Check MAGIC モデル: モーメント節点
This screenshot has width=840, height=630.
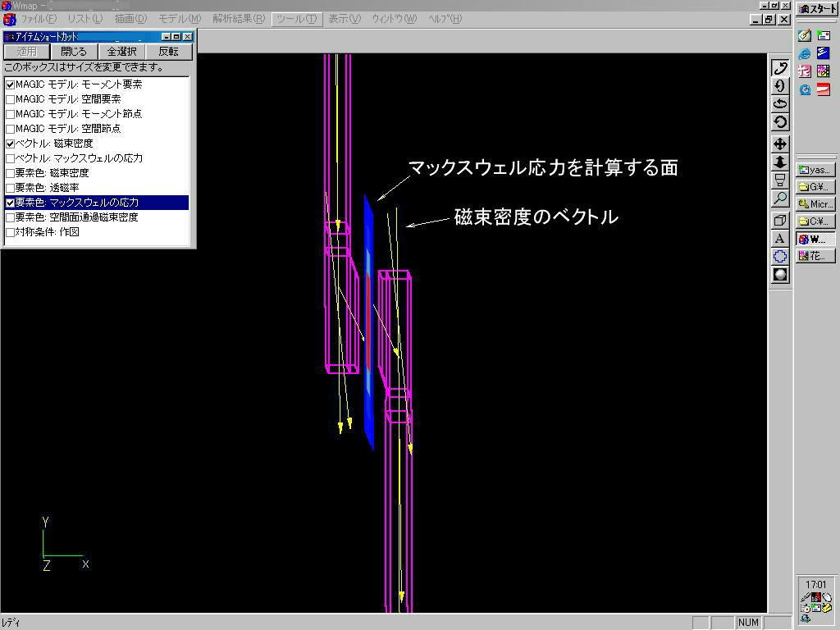(x=10, y=114)
